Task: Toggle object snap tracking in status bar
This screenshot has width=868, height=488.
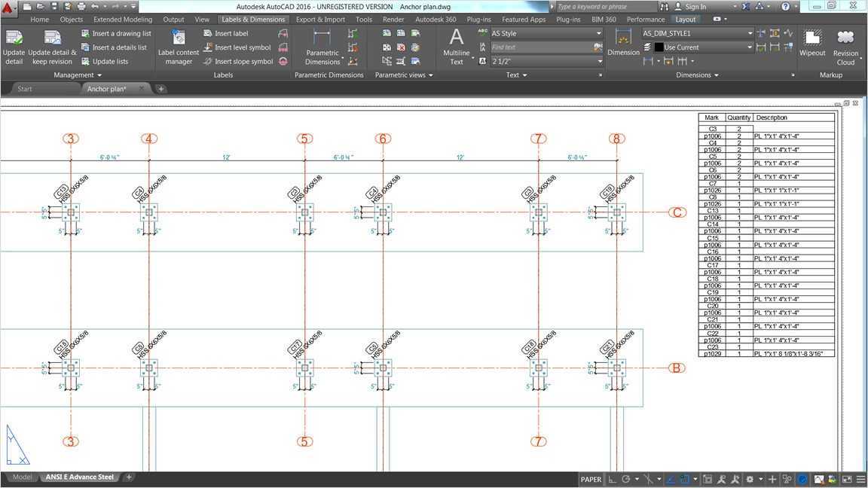Action: pos(671,479)
